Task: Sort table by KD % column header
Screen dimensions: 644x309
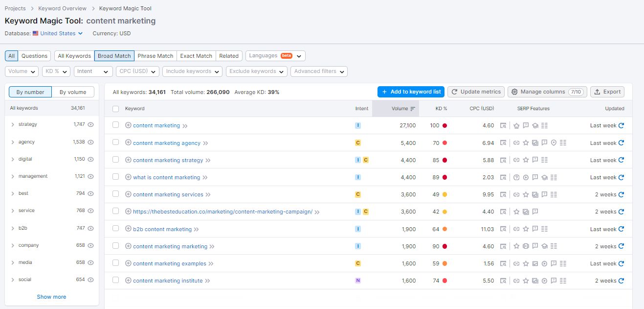Action: 441,109
